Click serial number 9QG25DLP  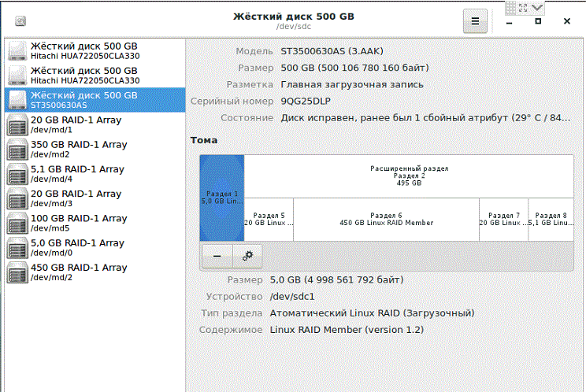[306, 102]
